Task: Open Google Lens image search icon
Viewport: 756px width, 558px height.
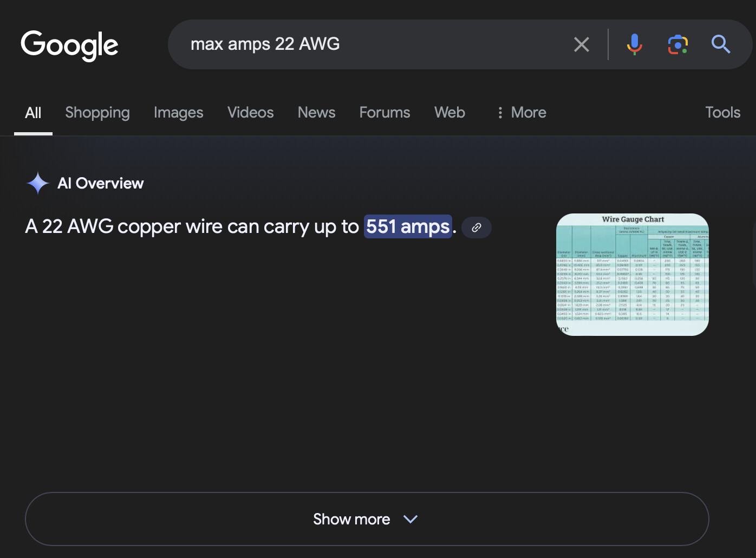Action: point(677,44)
